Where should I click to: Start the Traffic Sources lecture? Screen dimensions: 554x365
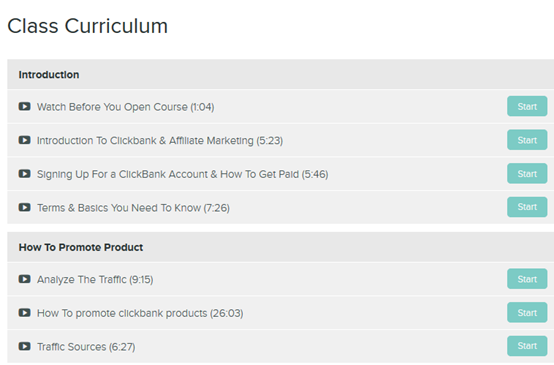(527, 346)
